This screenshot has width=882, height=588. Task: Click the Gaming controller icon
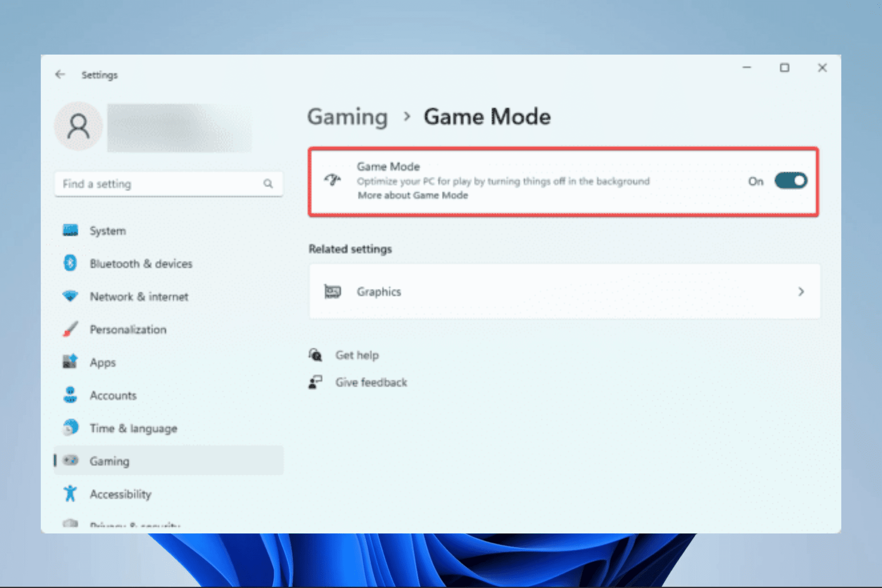70,460
